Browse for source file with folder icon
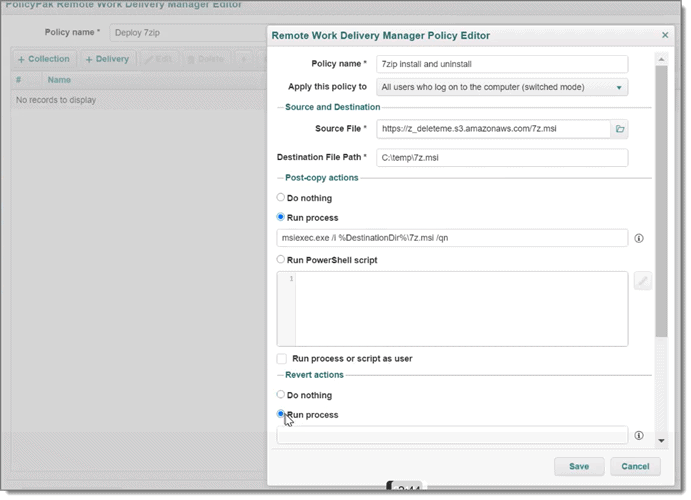 (x=620, y=129)
